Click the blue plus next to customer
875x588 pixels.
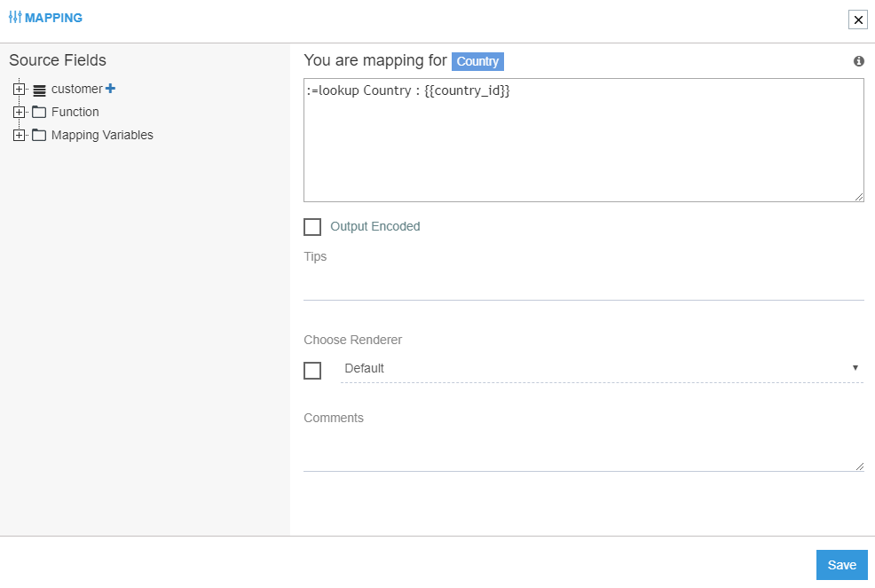pos(109,88)
